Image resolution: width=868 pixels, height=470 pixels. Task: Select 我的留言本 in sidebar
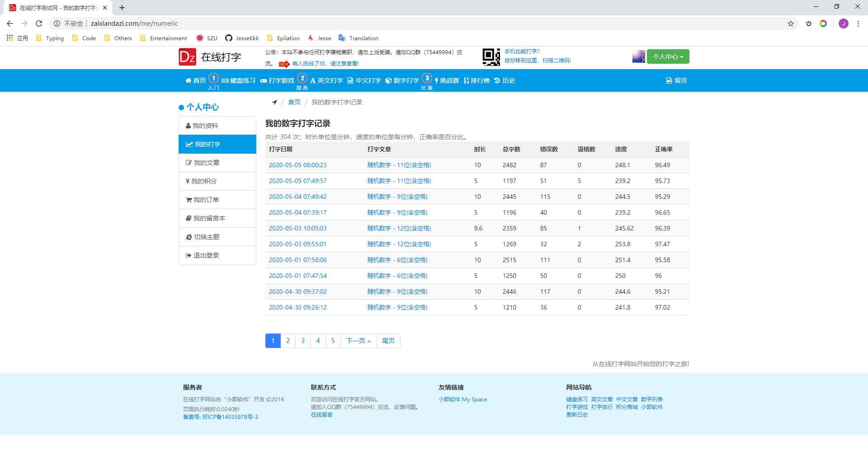tap(217, 218)
